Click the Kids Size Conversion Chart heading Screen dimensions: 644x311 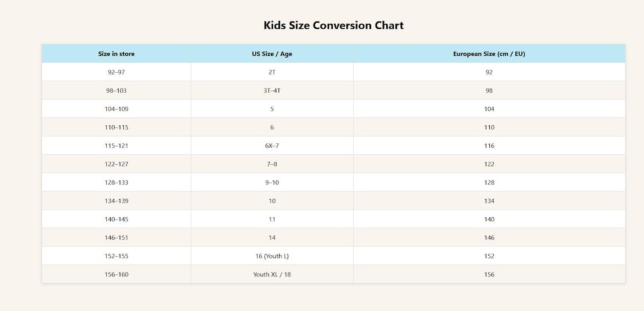[x=333, y=25]
